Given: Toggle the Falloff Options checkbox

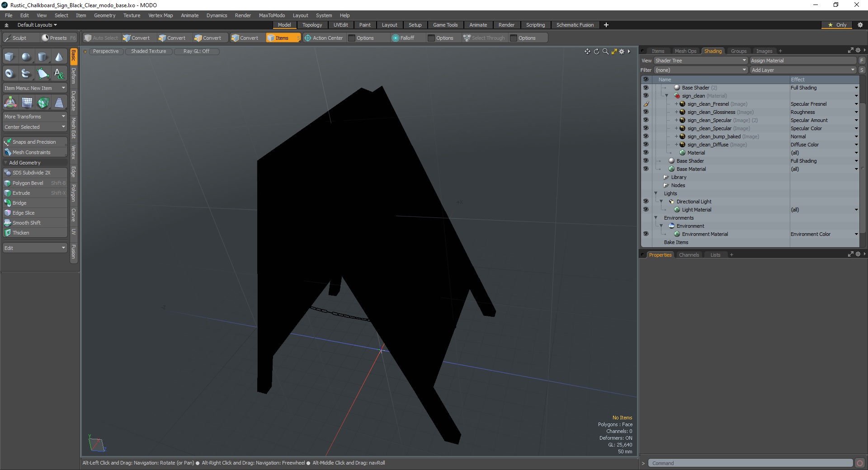Looking at the screenshot, I should (431, 38).
